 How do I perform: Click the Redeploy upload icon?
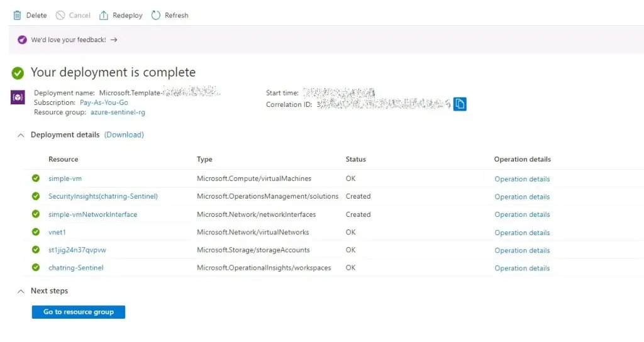pyautogui.click(x=104, y=15)
